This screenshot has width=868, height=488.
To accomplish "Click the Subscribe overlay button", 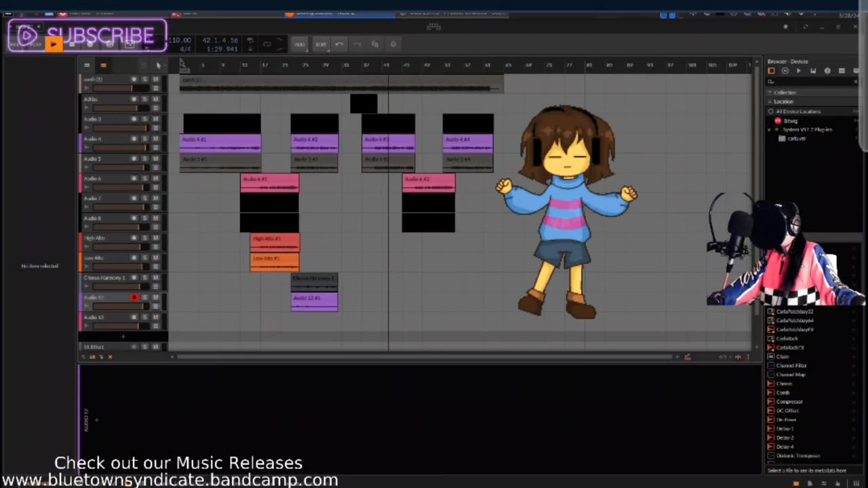I will tap(87, 35).
